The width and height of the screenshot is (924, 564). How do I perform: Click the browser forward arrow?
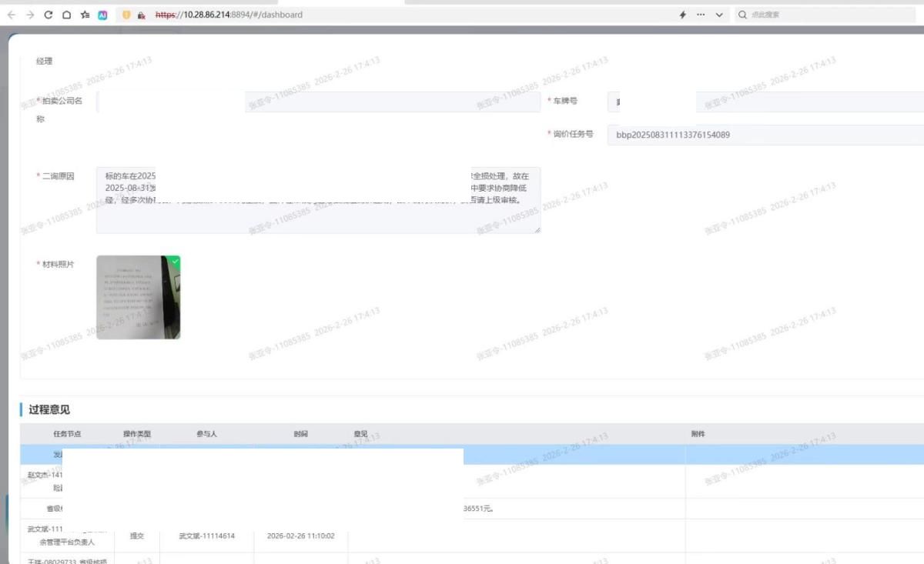click(30, 15)
